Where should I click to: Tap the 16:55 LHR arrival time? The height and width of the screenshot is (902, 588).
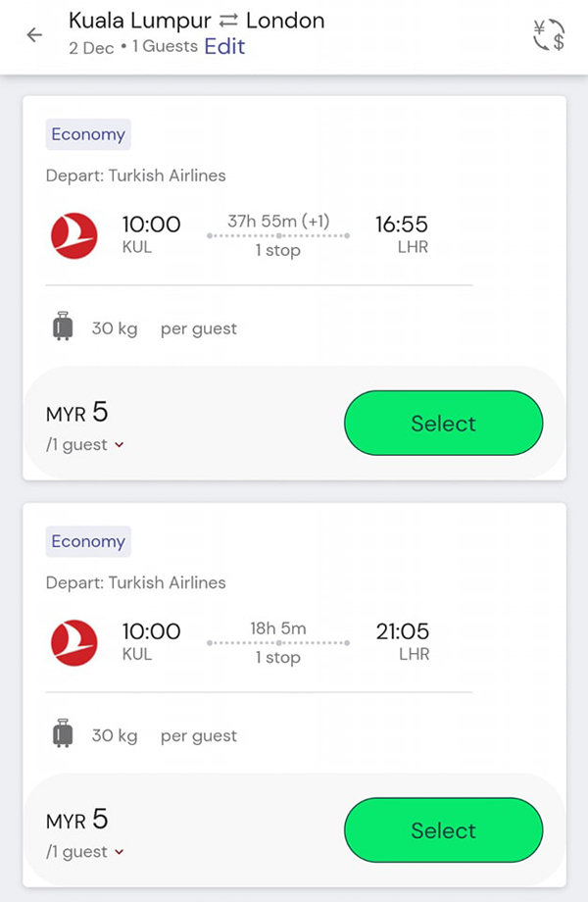pos(402,225)
